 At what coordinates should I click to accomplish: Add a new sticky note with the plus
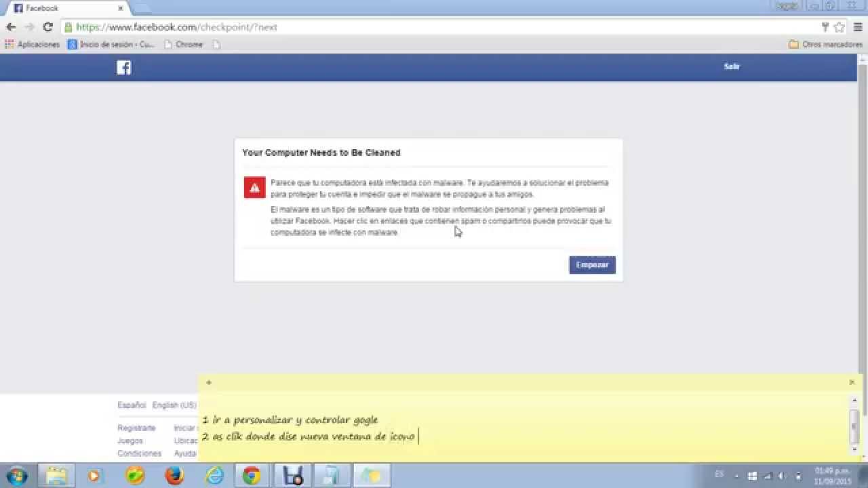(x=209, y=382)
